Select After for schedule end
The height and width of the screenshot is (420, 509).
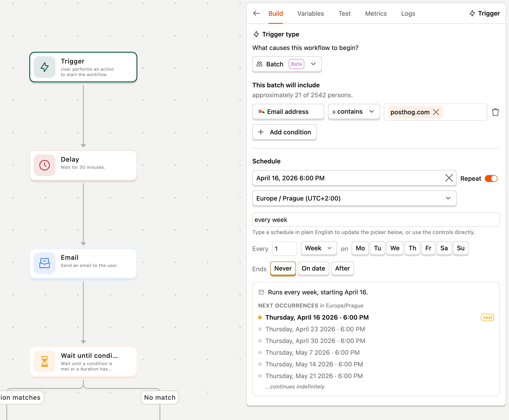point(342,269)
